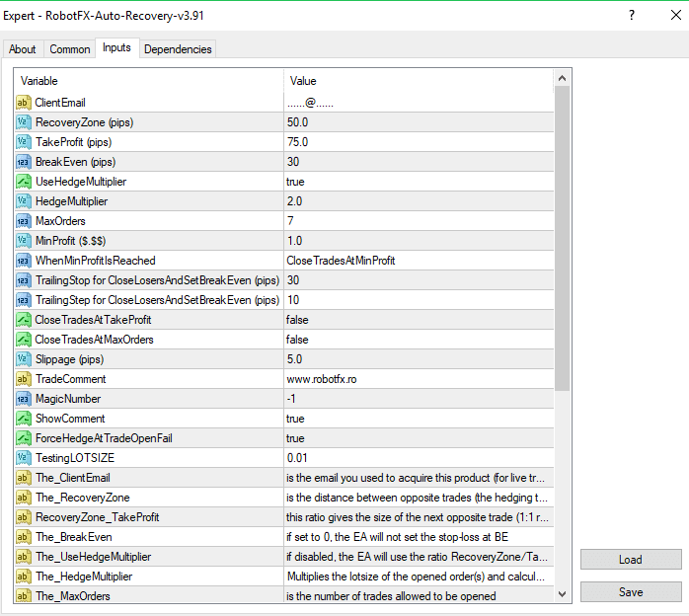The image size is (689, 616).
Task: Click the Value column header
Action: pos(419,81)
